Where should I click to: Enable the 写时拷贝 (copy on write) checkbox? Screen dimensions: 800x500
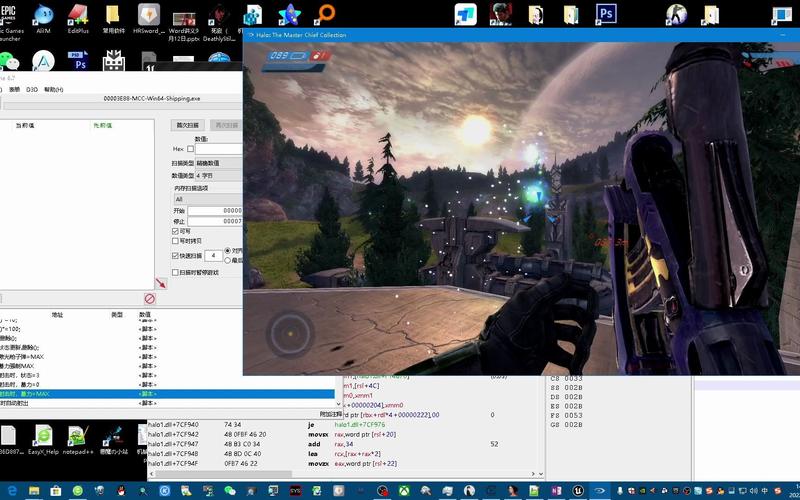pyautogui.click(x=176, y=240)
